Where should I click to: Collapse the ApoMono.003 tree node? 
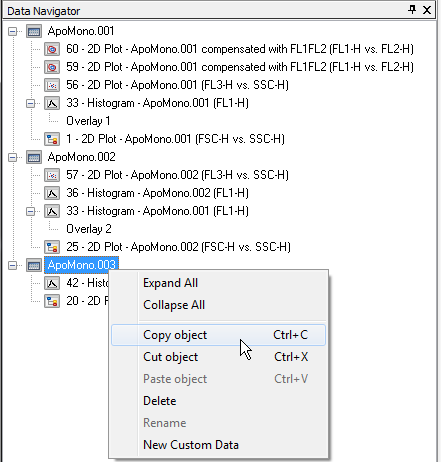click(x=12, y=266)
